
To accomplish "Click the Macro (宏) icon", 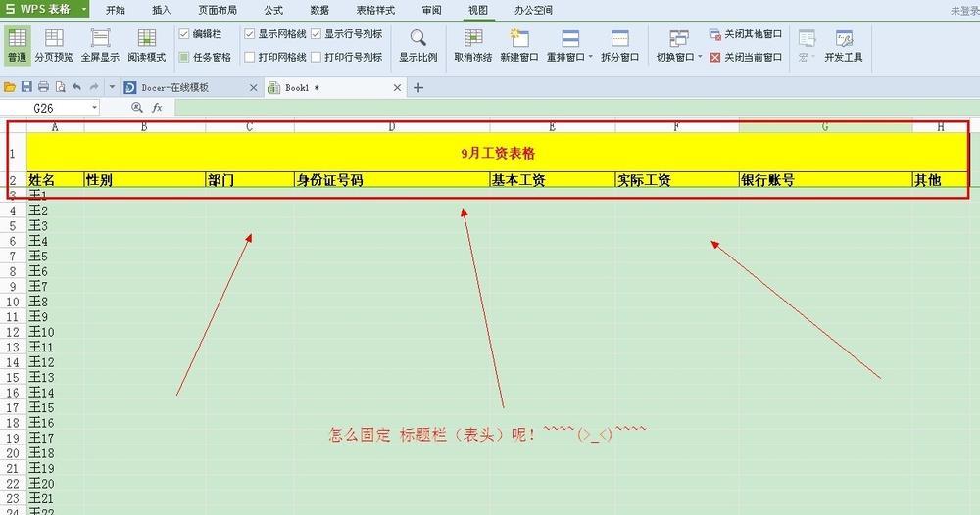I will [807, 39].
